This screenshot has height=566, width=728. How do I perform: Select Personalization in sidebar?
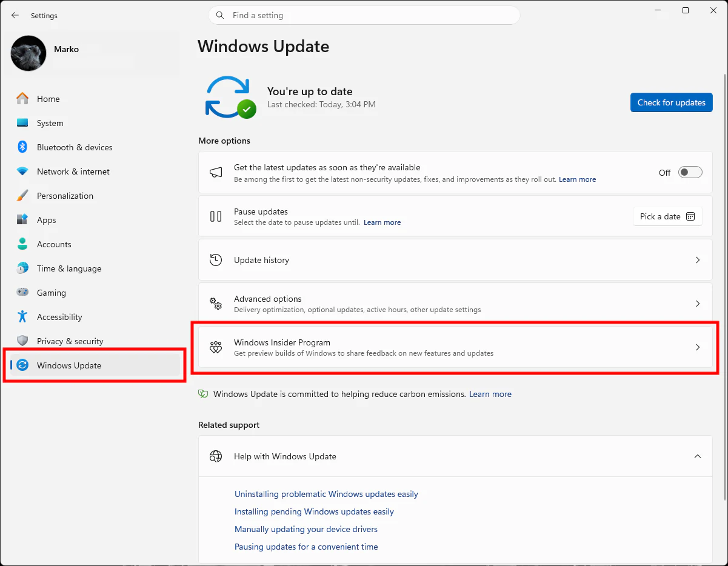click(x=65, y=196)
